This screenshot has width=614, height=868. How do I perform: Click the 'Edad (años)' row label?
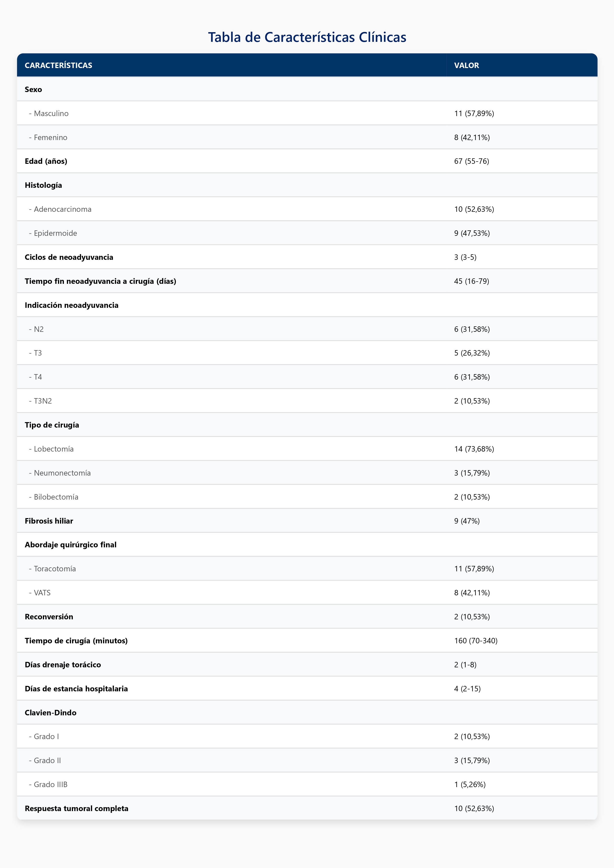46,161
